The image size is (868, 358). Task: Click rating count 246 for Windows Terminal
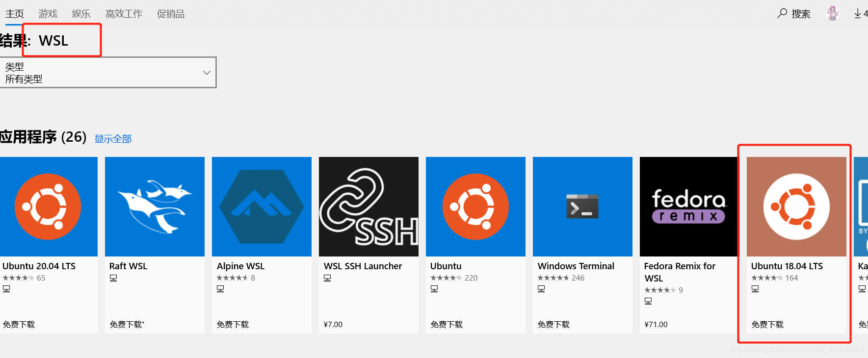578,278
